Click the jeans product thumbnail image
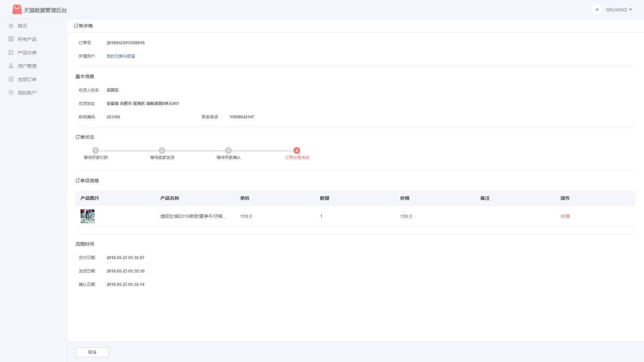 [87, 216]
